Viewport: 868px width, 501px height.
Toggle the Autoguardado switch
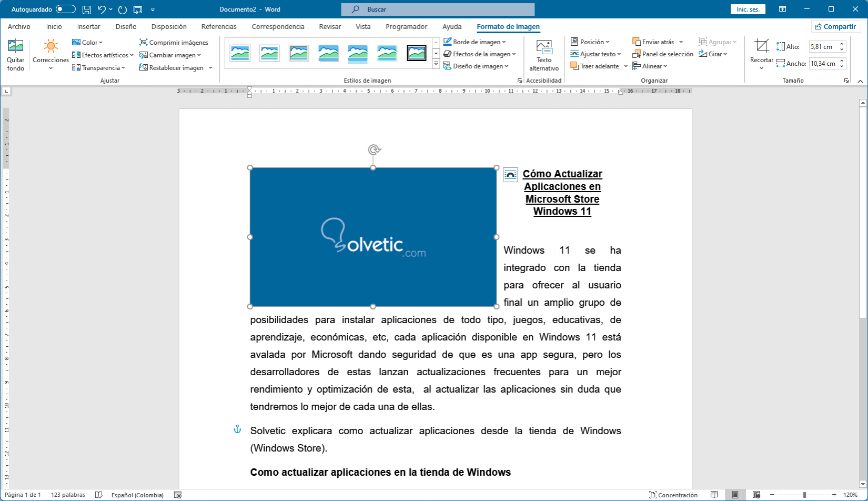coord(66,9)
